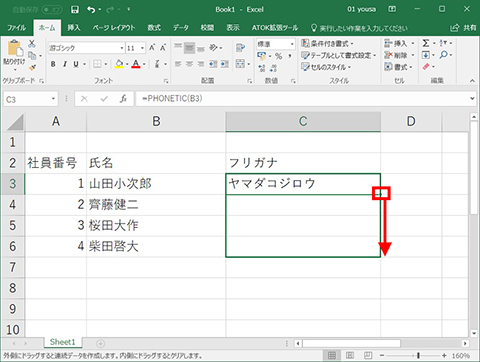
Task: Select the Find and Select magnifier icon
Action: pyautogui.click(x=443, y=55)
